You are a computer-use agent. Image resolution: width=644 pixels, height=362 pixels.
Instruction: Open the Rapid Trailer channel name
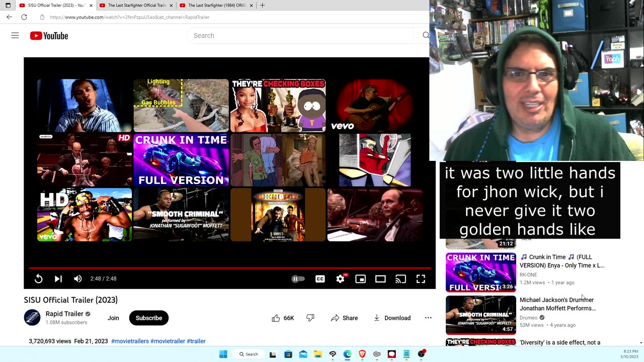(64, 314)
